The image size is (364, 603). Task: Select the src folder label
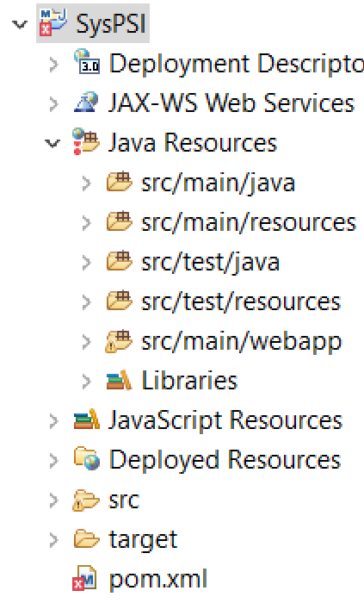tap(124, 500)
